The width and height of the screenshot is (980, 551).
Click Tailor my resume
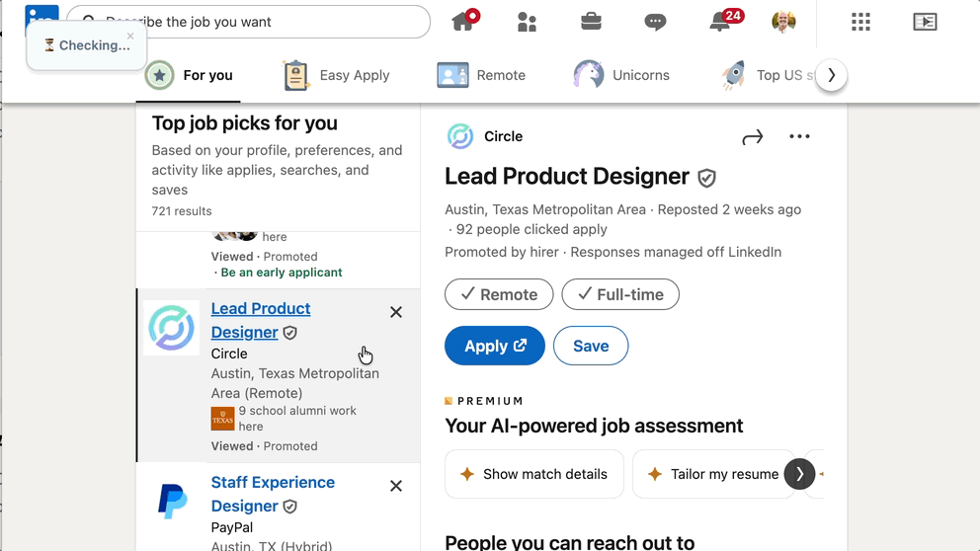click(x=713, y=474)
